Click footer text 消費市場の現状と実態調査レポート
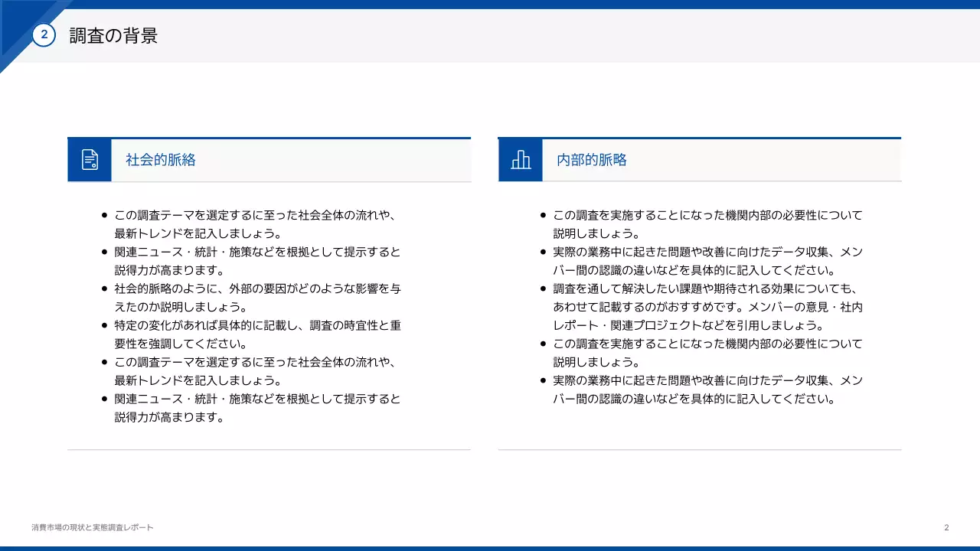 [x=93, y=527]
